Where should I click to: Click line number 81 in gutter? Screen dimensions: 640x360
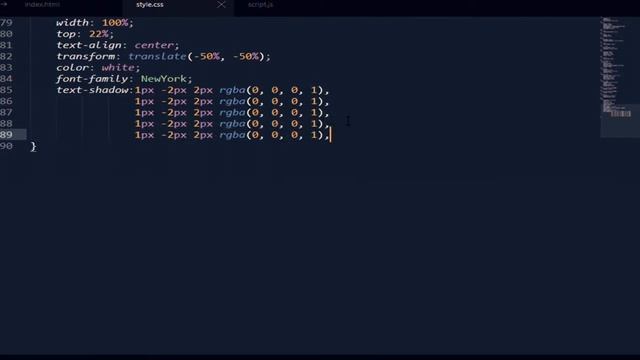(x=7, y=45)
